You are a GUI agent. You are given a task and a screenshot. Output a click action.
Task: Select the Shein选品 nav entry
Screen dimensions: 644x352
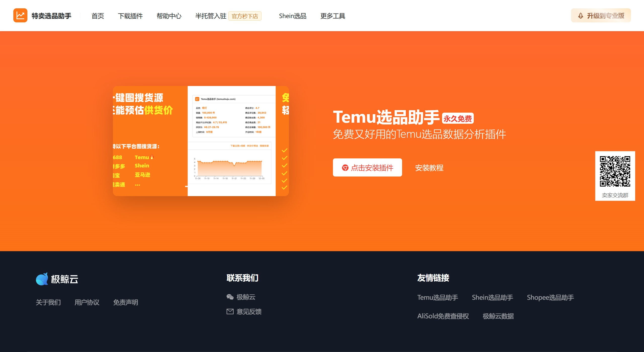point(293,16)
